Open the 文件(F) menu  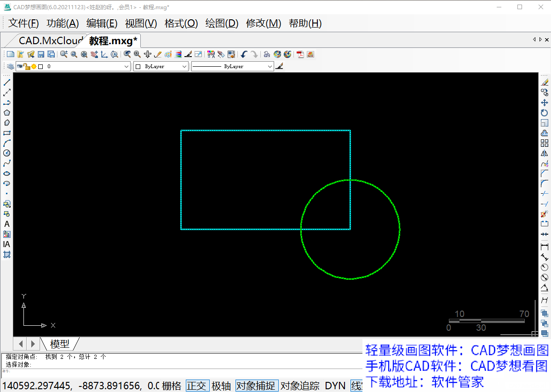click(x=23, y=23)
